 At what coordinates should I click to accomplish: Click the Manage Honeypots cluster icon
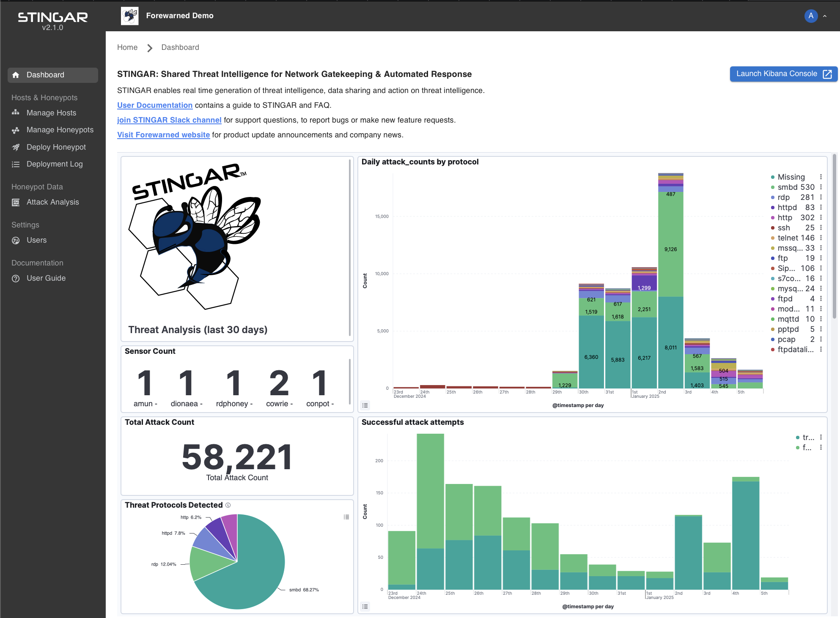point(16,130)
